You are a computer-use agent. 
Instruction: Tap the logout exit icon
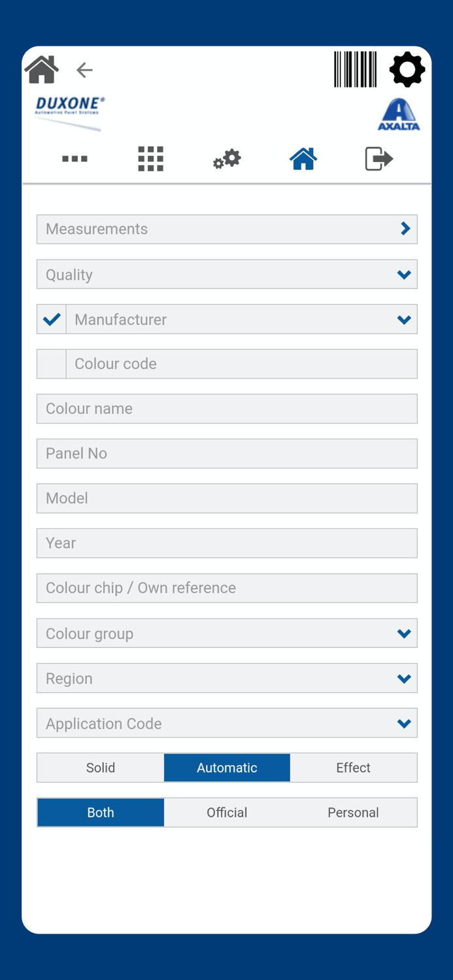378,159
